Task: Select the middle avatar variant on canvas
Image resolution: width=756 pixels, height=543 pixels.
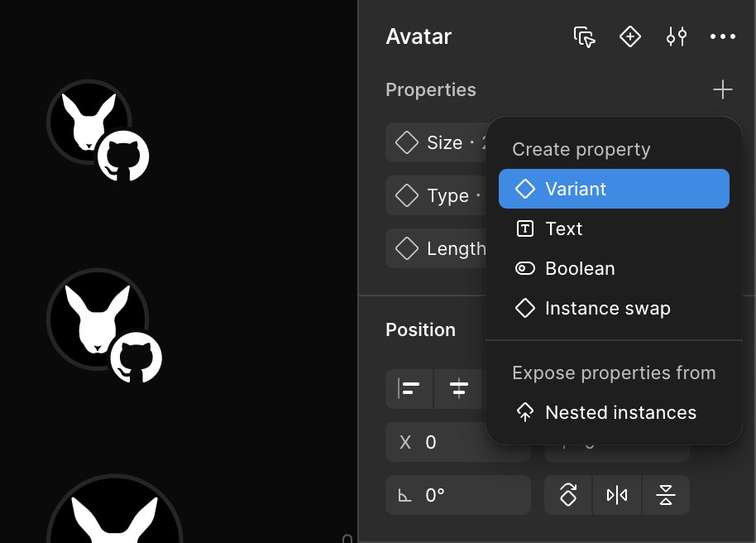Action: coord(98,319)
